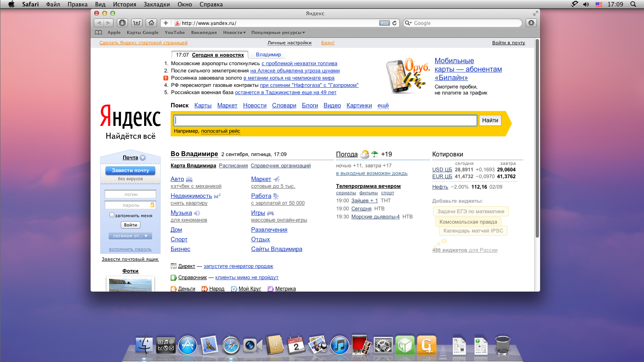Select the "Сегодня в новостях" tab
The image size is (644, 362).
(218, 55)
